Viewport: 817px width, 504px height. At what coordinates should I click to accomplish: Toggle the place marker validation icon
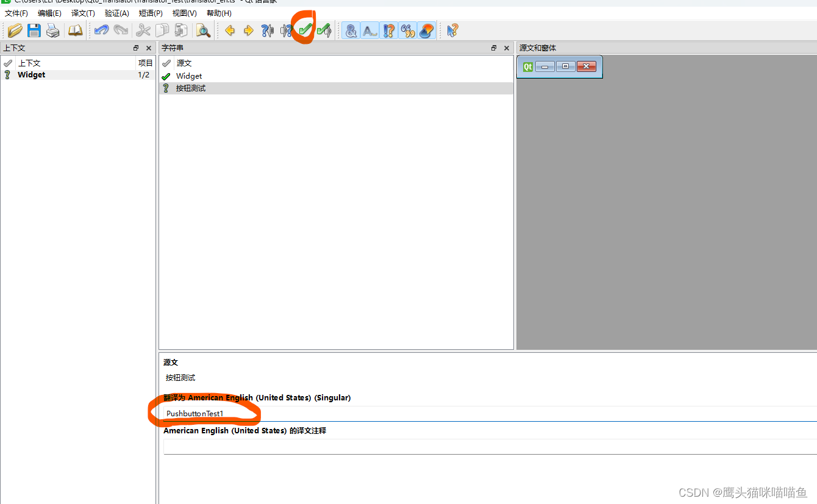(x=427, y=30)
